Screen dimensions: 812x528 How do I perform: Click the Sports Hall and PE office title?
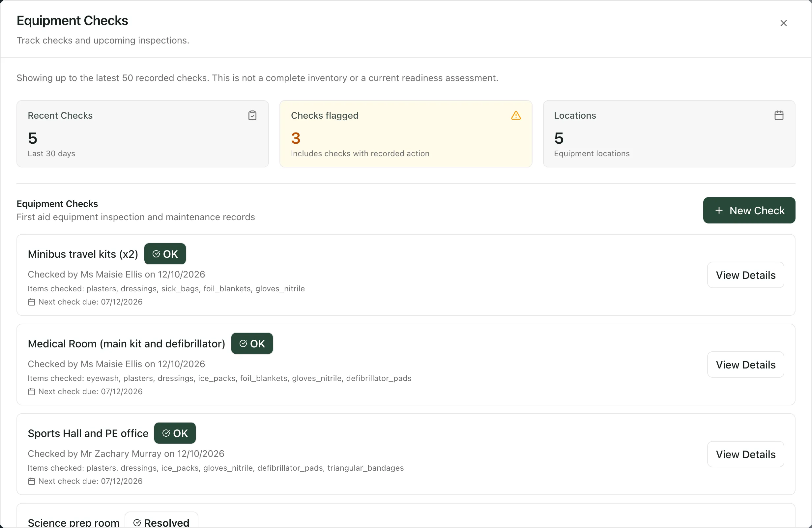point(88,433)
